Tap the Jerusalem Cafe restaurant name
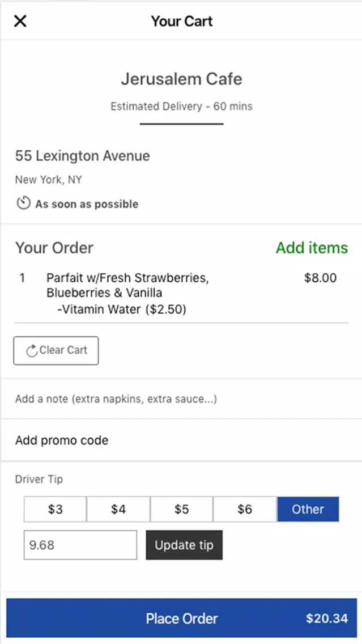The width and height of the screenshot is (362, 644). pyautogui.click(x=181, y=79)
